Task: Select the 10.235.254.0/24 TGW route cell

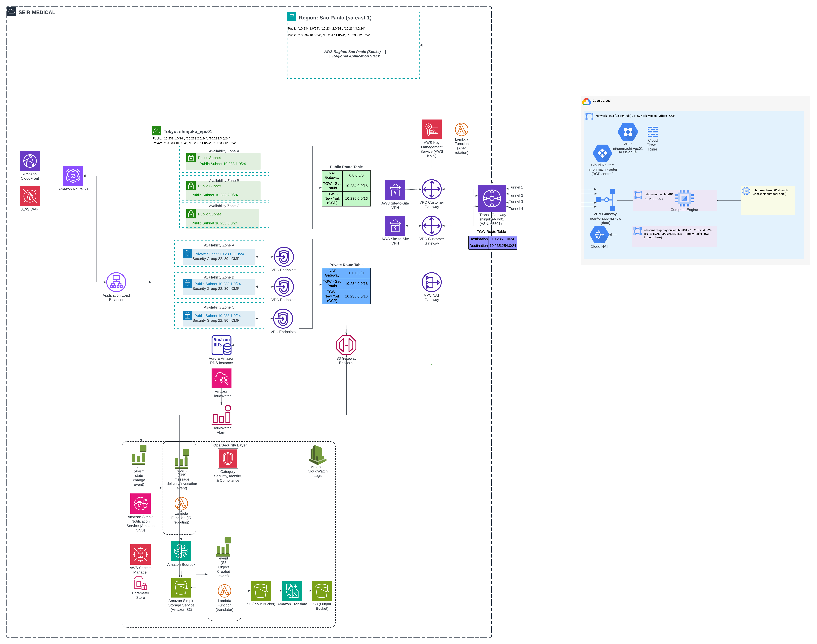Action: click(503, 245)
